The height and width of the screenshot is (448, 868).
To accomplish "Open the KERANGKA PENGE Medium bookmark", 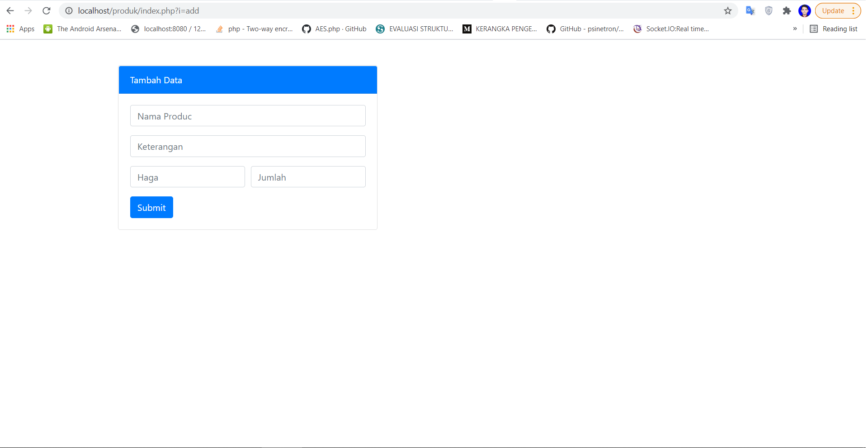I will tap(499, 29).
